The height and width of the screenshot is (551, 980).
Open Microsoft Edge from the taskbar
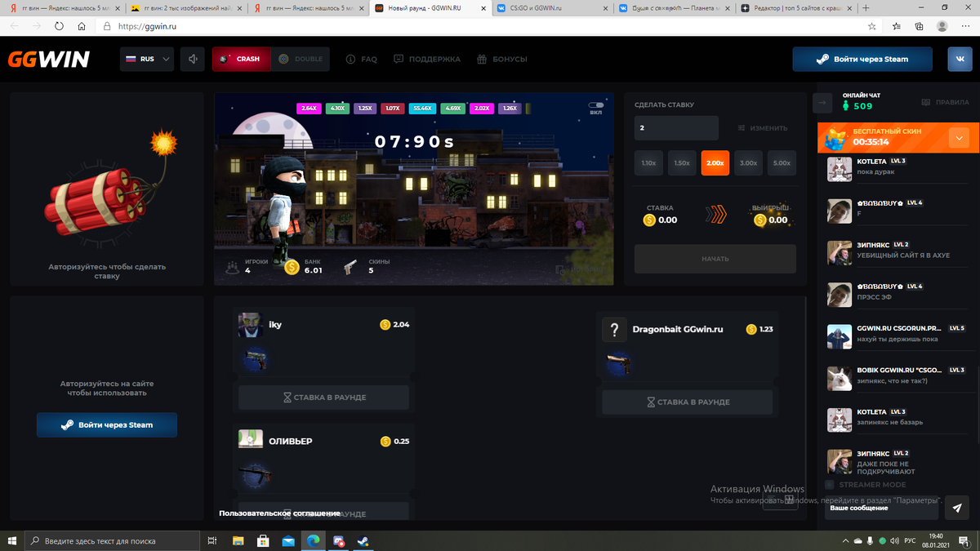point(313,540)
